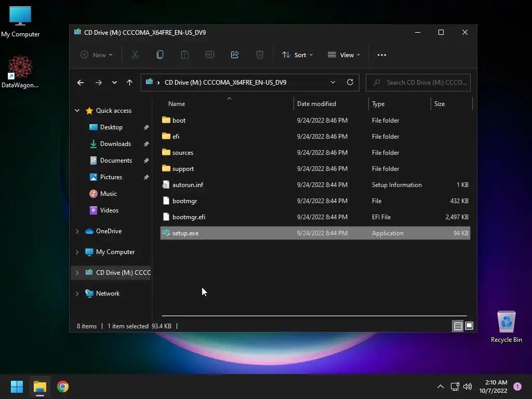Open the See more ellipsis menu
The image size is (532, 399).
[382, 55]
